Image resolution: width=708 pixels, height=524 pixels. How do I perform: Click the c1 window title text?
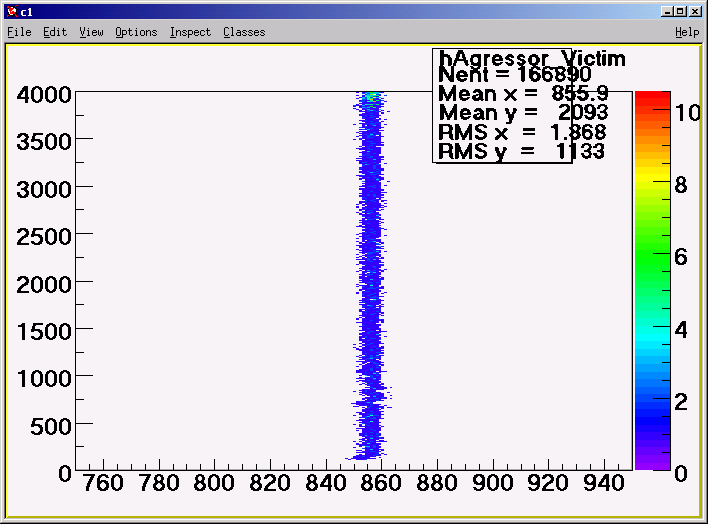[x=27, y=12]
